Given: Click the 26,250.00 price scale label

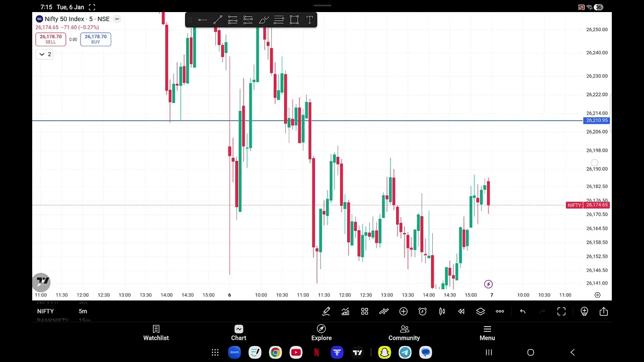Looking at the screenshot, I should pos(597,30).
